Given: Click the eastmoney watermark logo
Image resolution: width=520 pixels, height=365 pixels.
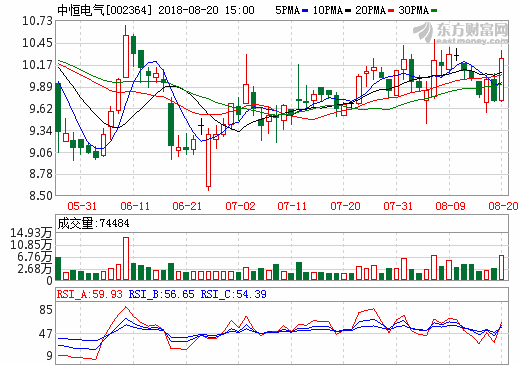Looking at the screenshot, I should click(461, 33).
